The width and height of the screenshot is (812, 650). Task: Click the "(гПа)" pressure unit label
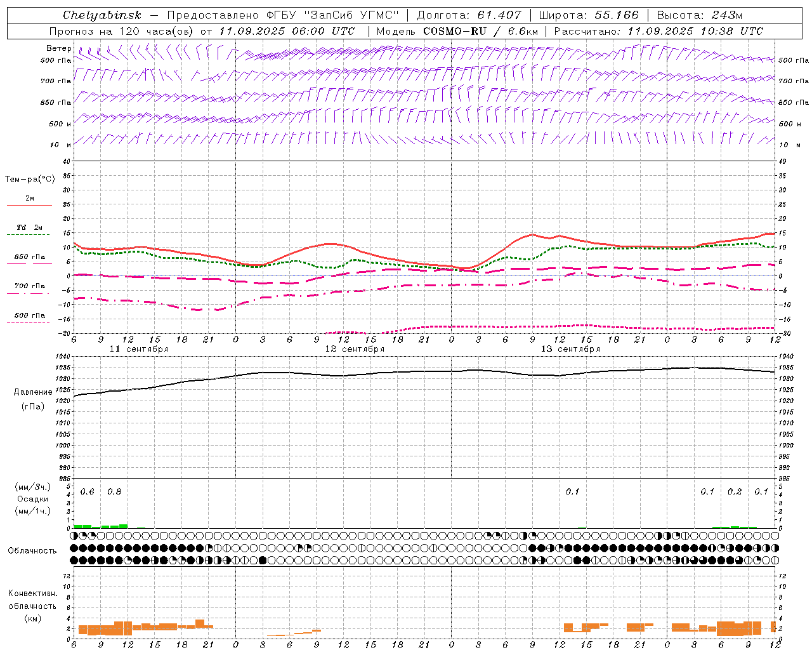click(33, 406)
